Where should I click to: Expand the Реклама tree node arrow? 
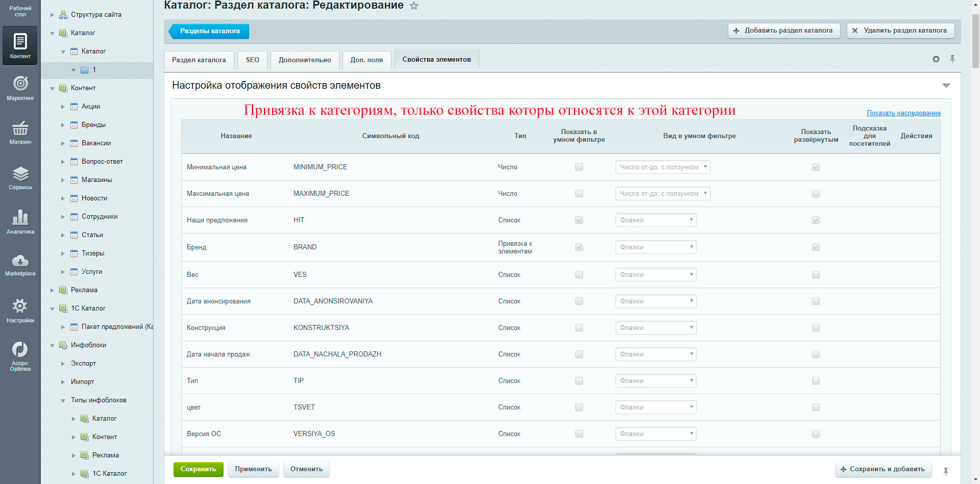pyautogui.click(x=52, y=290)
